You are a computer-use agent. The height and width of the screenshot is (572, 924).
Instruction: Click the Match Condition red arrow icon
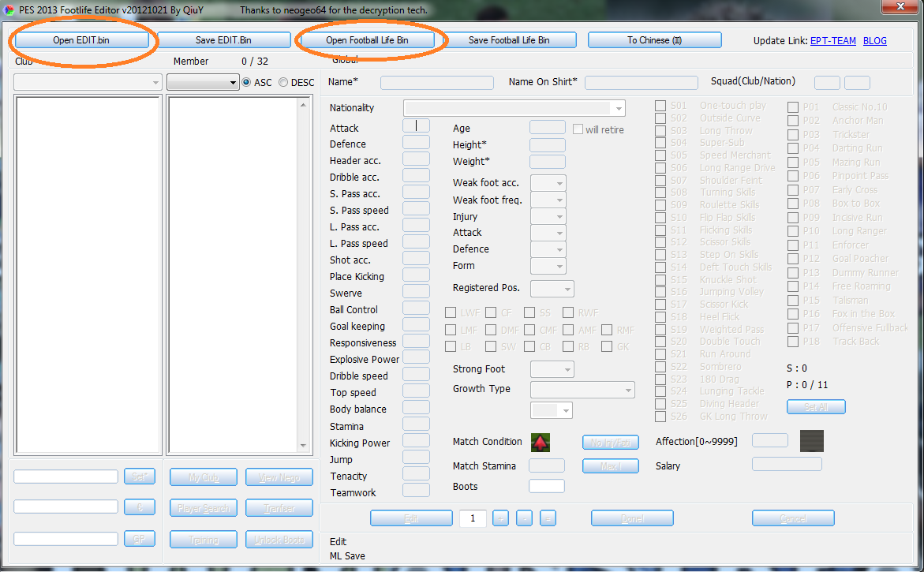tap(540, 442)
